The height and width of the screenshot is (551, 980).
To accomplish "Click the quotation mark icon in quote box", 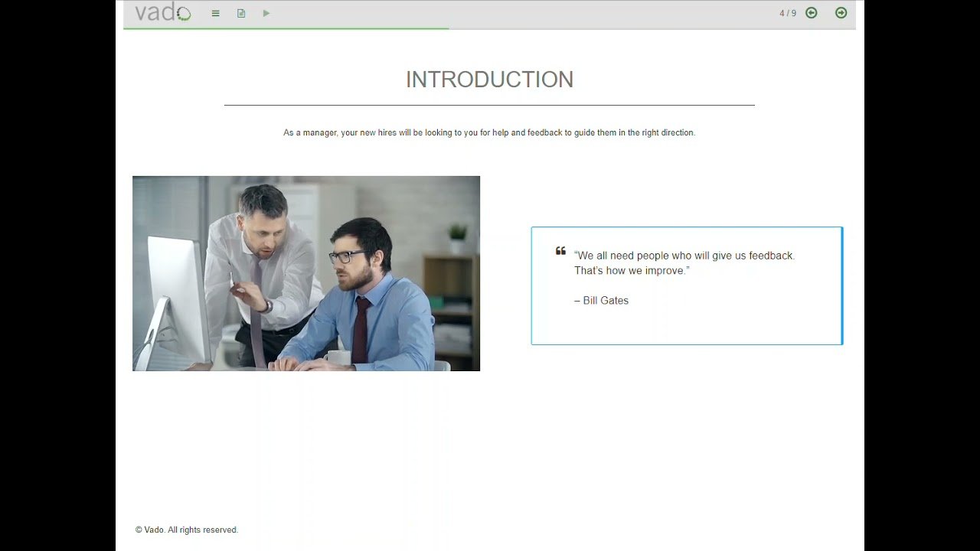I will pyautogui.click(x=560, y=251).
